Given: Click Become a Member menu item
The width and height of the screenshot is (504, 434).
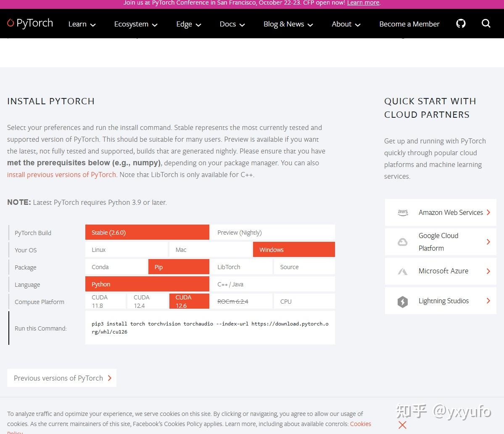Looking at the screenshot, I should click(409, 24).
